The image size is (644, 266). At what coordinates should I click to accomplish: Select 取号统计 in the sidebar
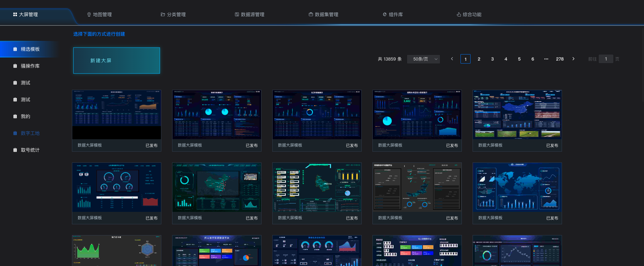pyautogui.click(x=30, y=150)
